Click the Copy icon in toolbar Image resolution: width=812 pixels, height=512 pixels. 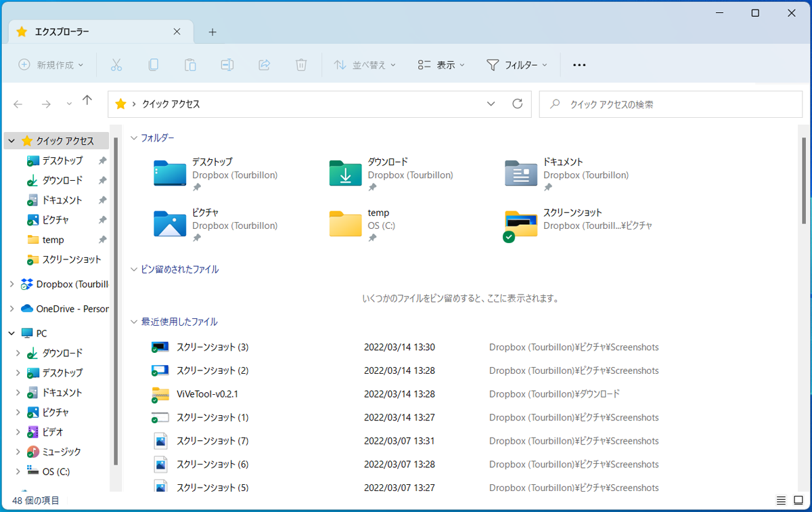[x=154, y=65]
